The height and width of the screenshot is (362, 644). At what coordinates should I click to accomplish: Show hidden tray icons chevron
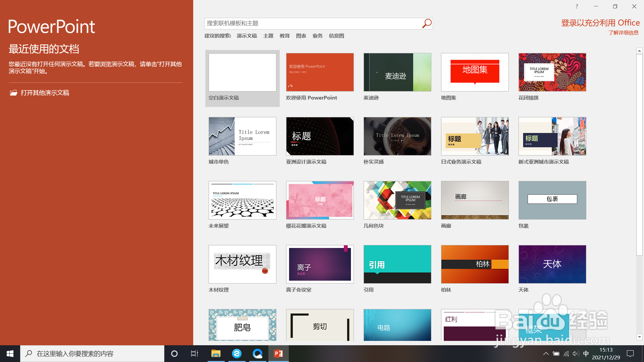click(546, 354)
